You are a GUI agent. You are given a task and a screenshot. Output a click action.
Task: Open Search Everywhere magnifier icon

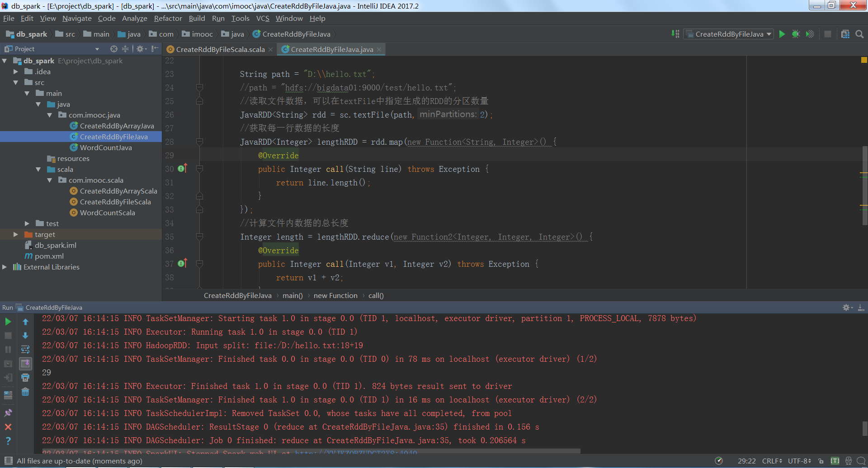point(859,34)
